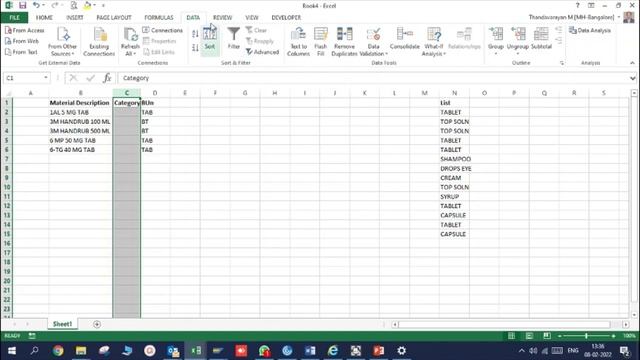Switch to Page Break Preview
The image size is (640, 360).
tap(547, 336)
